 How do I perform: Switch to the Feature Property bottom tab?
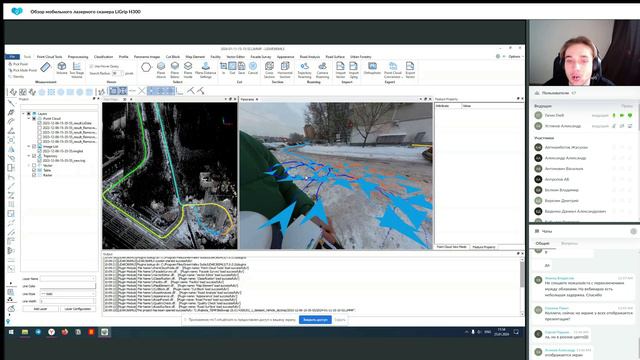pos(484,247)
